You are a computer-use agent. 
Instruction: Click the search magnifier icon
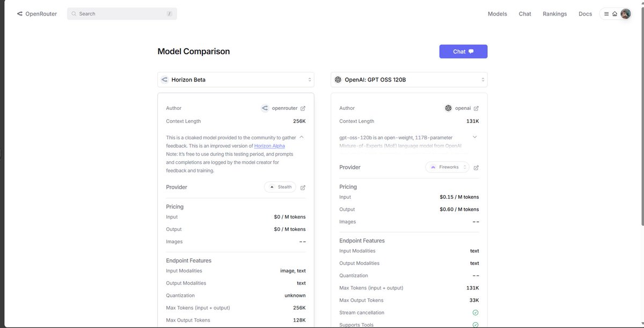click(x=74, y=14)
